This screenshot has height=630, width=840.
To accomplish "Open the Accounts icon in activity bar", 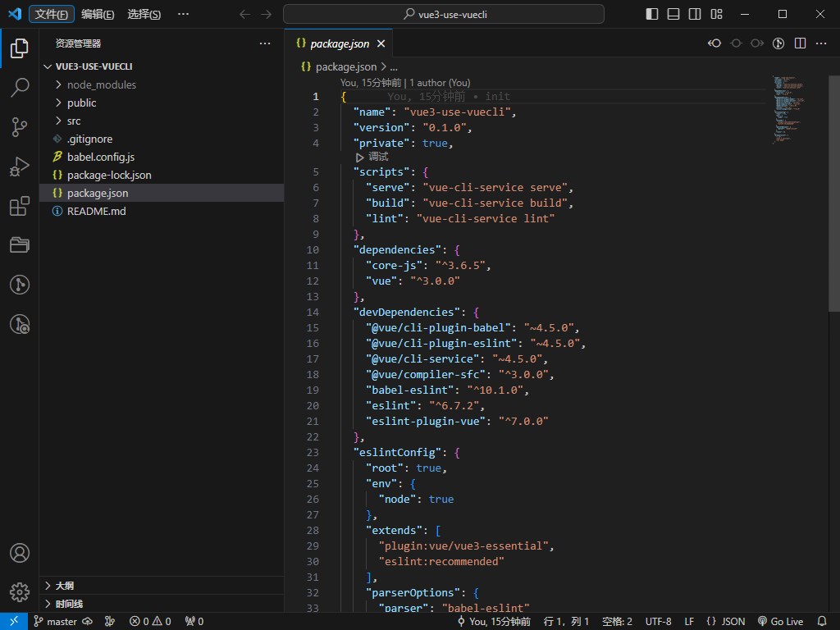I will tap(19, 553).
